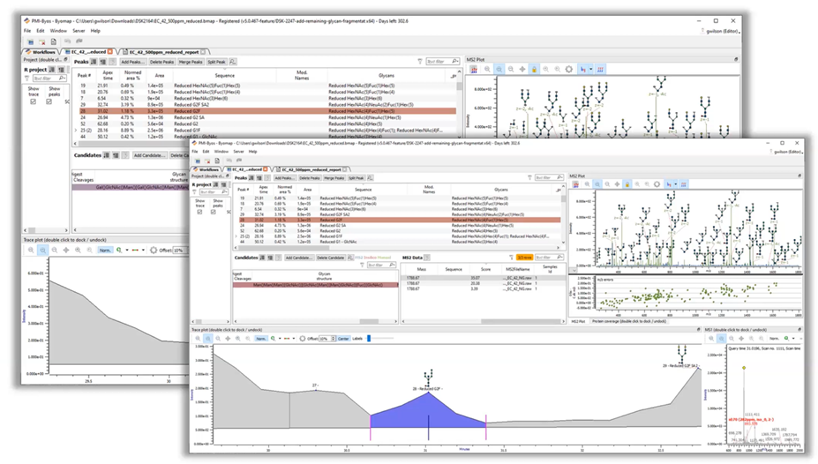Open Offset percentage dropdown in front trace plot

327,339
